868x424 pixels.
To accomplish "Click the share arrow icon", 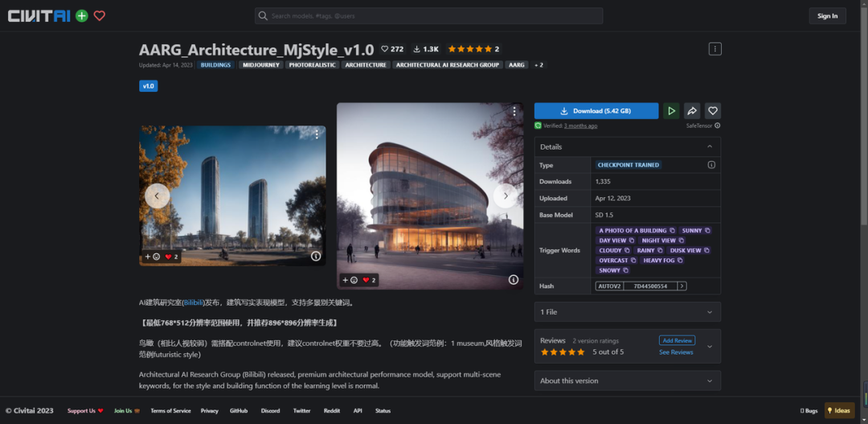I will [x=692, y=111].
